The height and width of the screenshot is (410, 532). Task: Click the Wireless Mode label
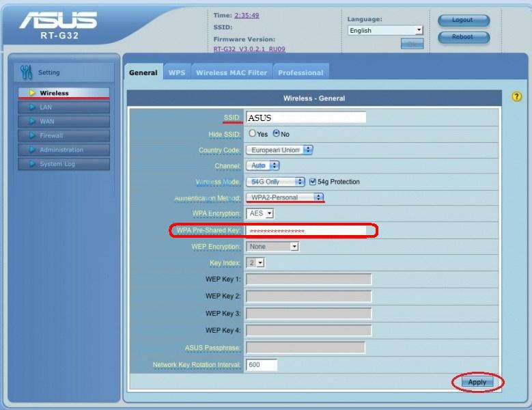click(218, 182)
